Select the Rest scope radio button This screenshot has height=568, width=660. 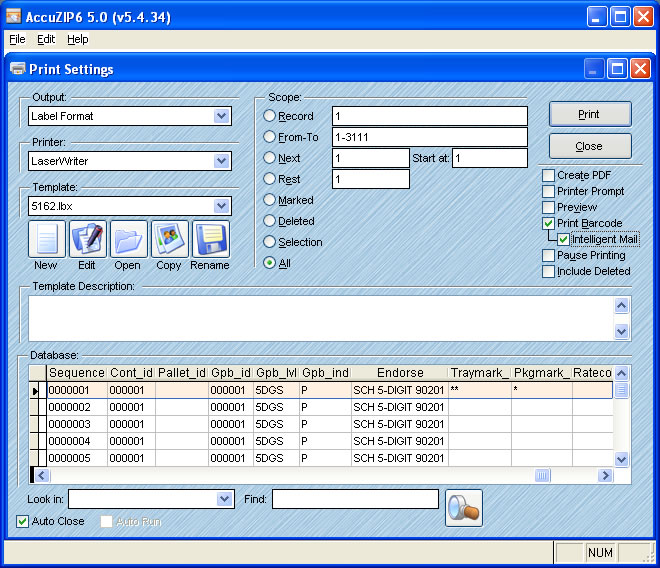tap(269, 179)
